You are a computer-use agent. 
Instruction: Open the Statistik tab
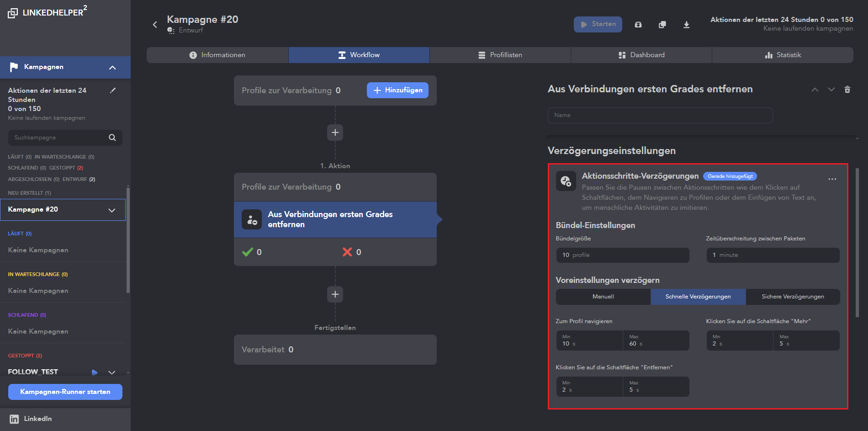(783, 55)
